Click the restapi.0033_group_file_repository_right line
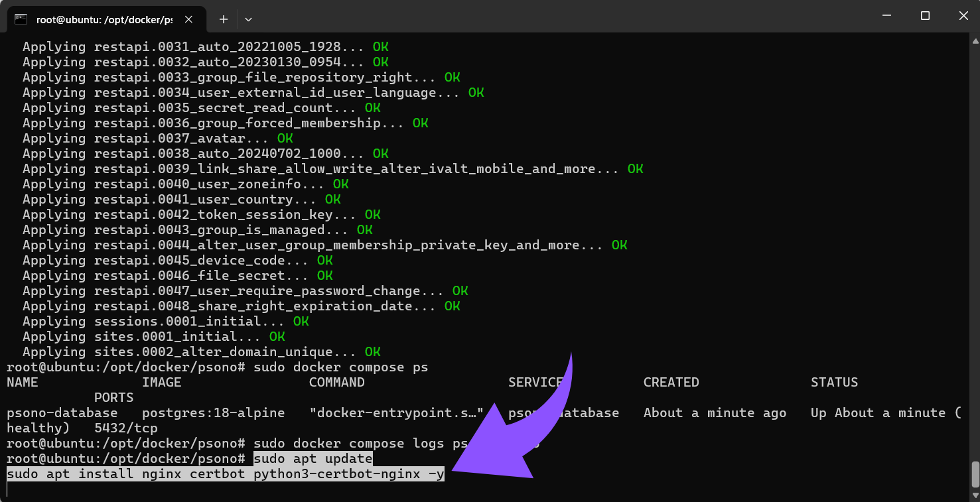The image size is (980, 502). (241, 78)
